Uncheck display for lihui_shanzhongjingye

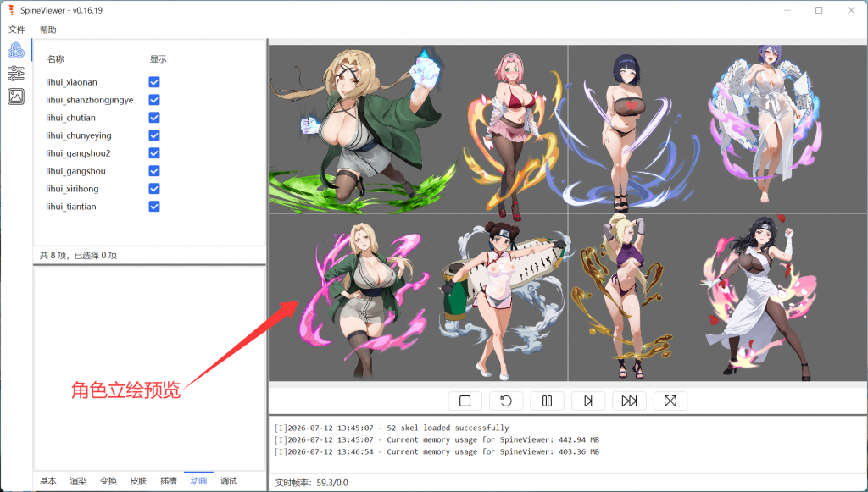point(154,100)
